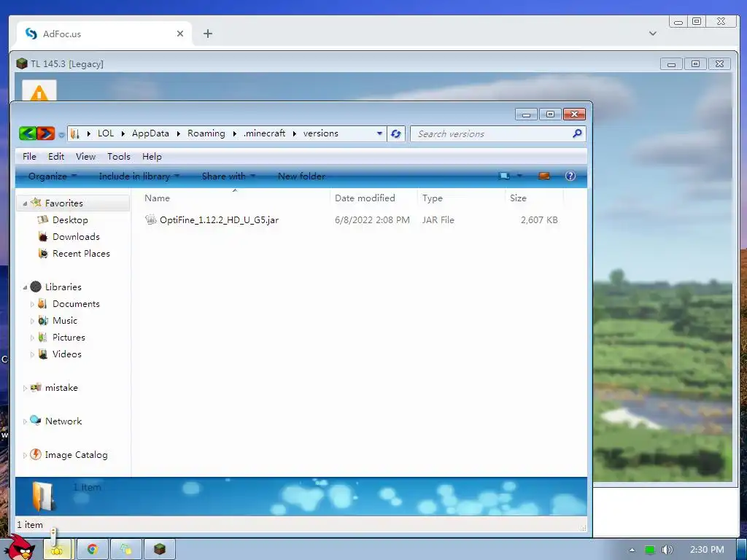Expand arrow after .minecraft in breadcrumb
Screen dimensions: 747x560
[x=295, y=134]
